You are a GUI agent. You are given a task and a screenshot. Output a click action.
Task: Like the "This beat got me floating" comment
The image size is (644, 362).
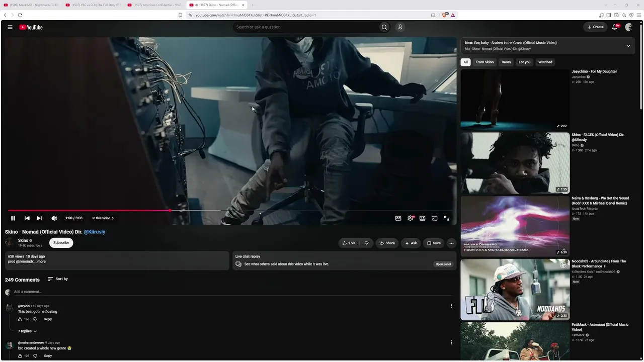(20, 319)
